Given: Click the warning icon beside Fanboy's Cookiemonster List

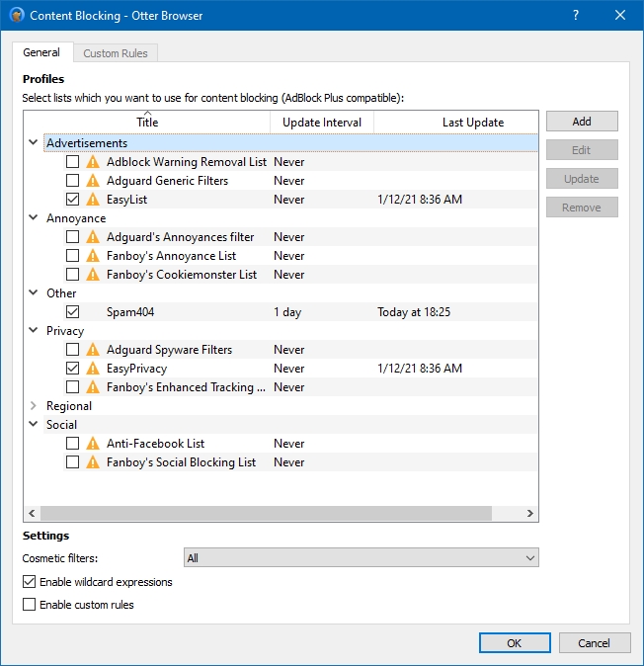Looking at the screenshot, I should pyautogui.click(x=93, y=275).
